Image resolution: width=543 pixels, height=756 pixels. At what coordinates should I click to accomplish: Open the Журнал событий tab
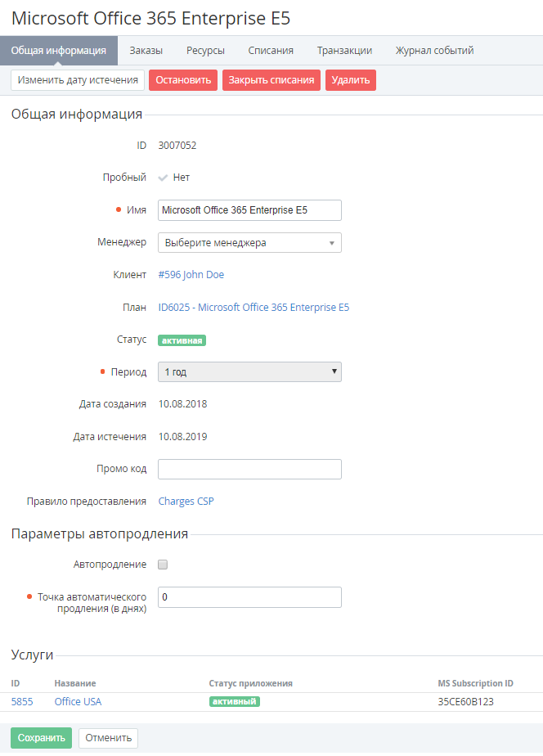pos(434,51)
